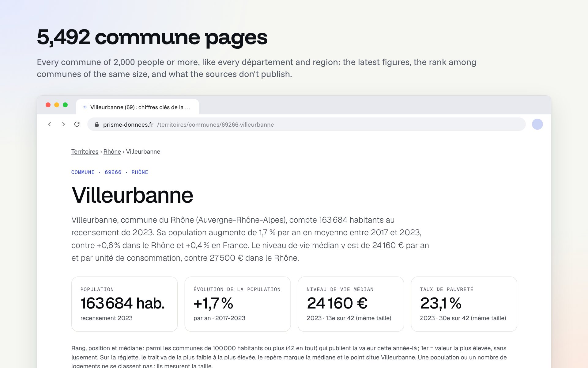Viewport: 588px width, 368px height.
Task: Open the Territoires breadcrumb link
Action: tap(85, 151)
